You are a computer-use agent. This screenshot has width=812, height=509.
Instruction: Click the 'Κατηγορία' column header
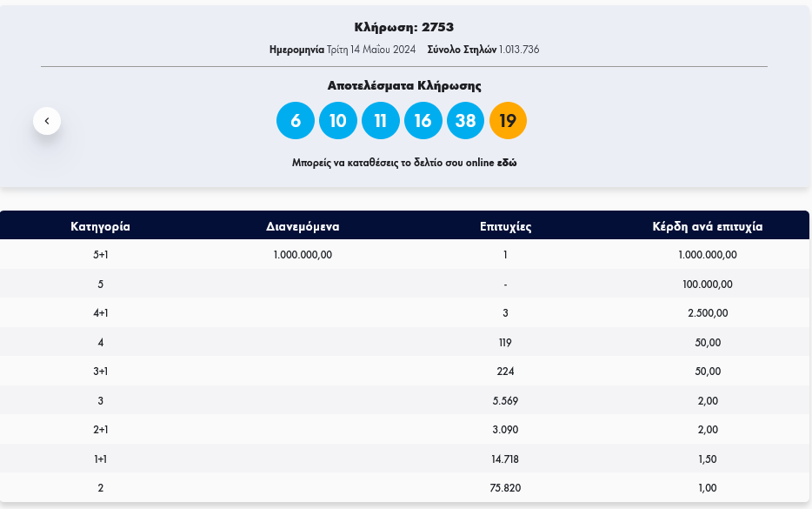[x=101, y=226]
